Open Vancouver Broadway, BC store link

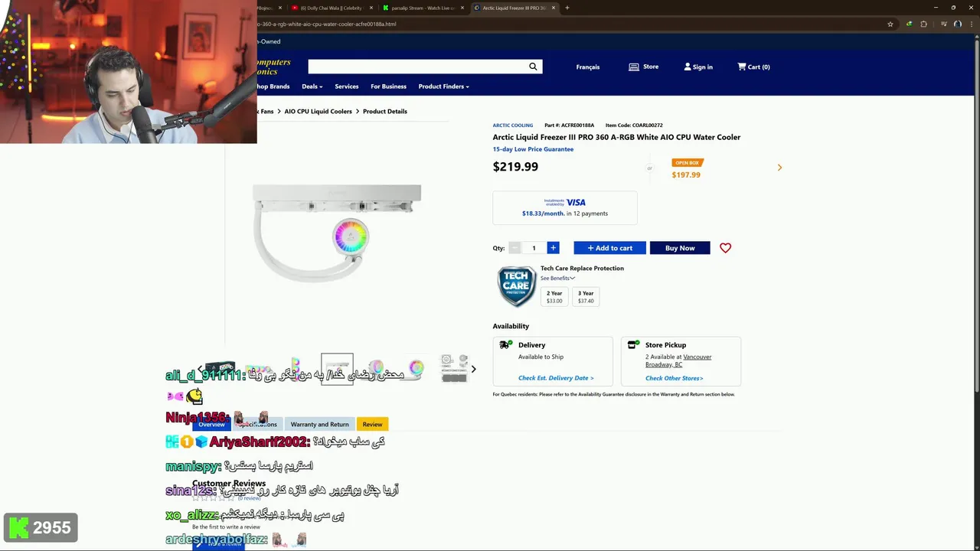point(678,360)
